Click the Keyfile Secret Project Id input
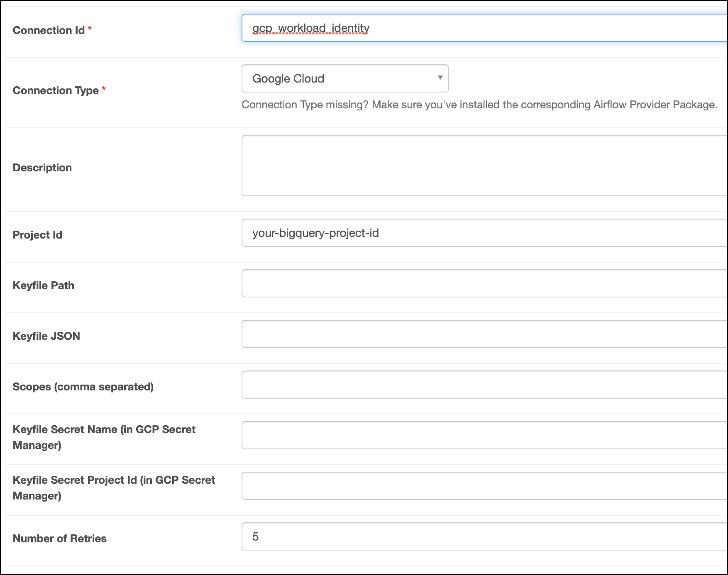This screenshot has height=575, width=728. 457,485
